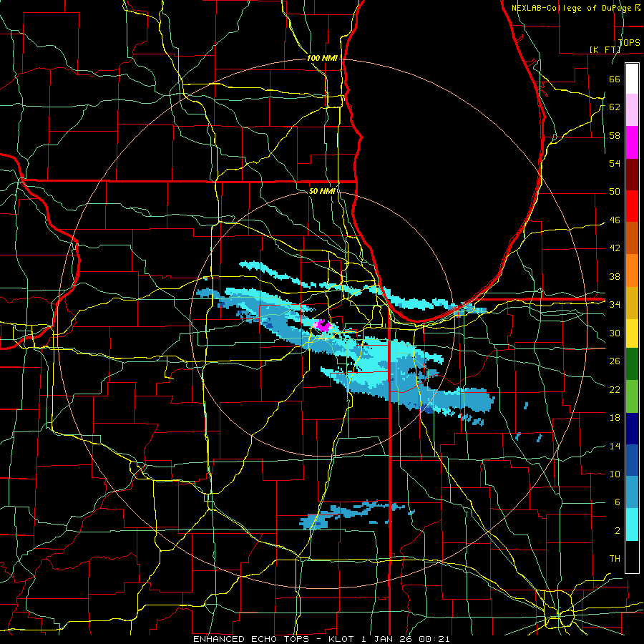644x644 pixels.
Task: Click the legend value 34
Action: (615, 304)
